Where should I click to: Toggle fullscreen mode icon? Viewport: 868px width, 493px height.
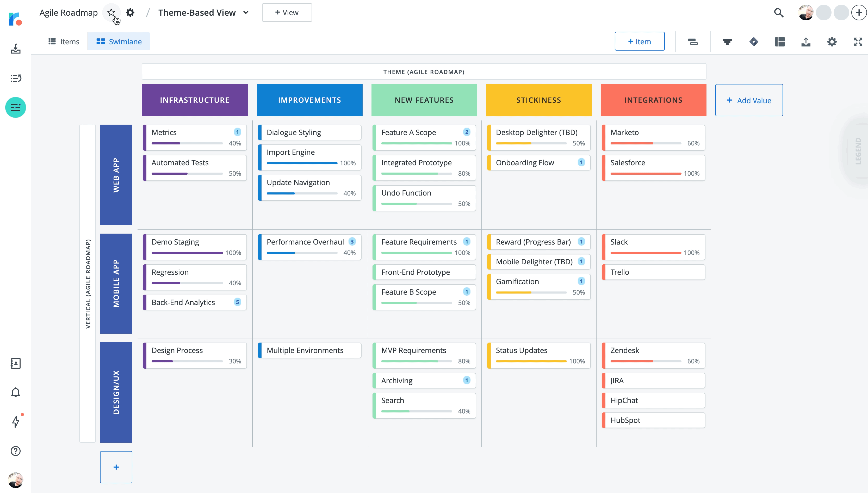click(x=858, y=41)
